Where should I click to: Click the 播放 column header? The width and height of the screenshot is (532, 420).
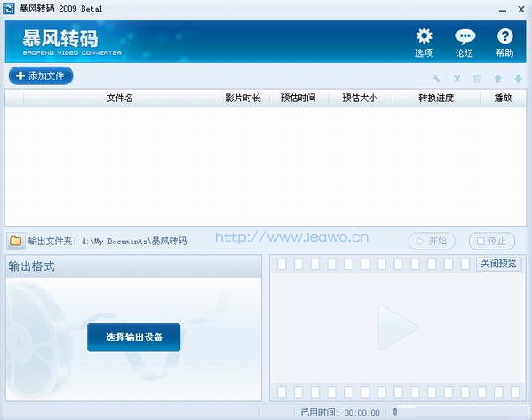coord(503,98)
